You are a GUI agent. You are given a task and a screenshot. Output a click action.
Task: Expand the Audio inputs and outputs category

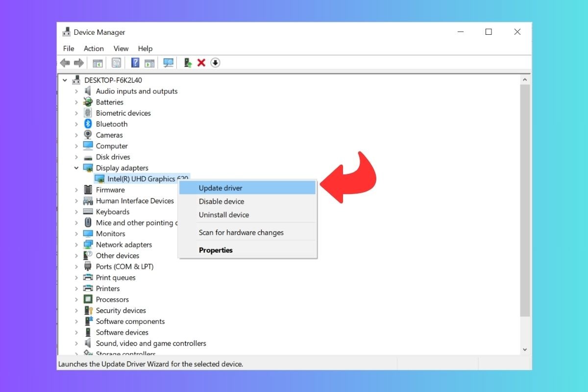pos(76,91)
